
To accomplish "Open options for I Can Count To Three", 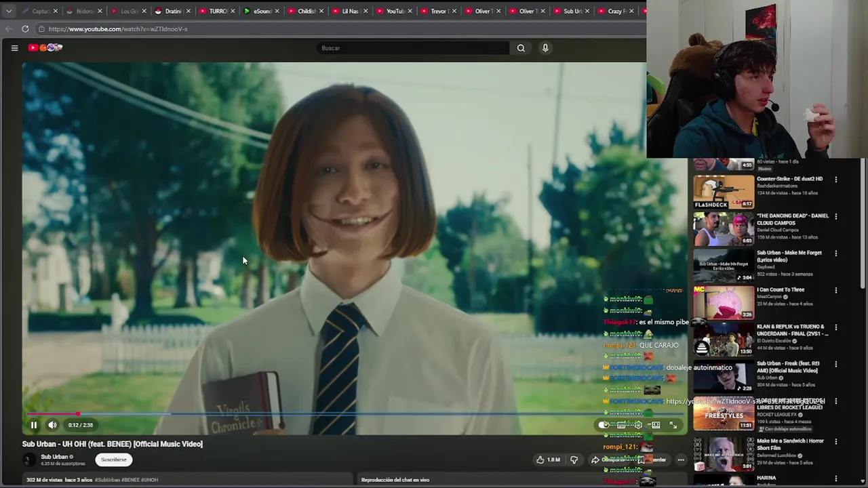I will 835,290.
